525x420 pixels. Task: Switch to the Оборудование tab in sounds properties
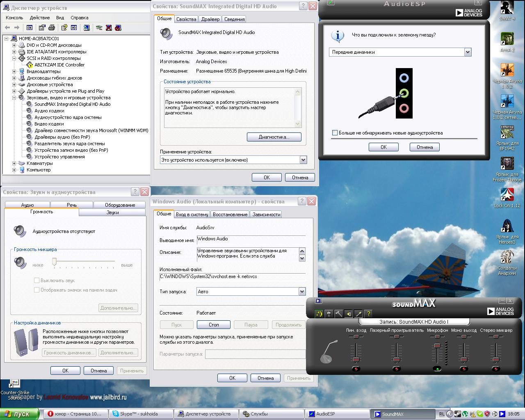[x=120, y=205]
